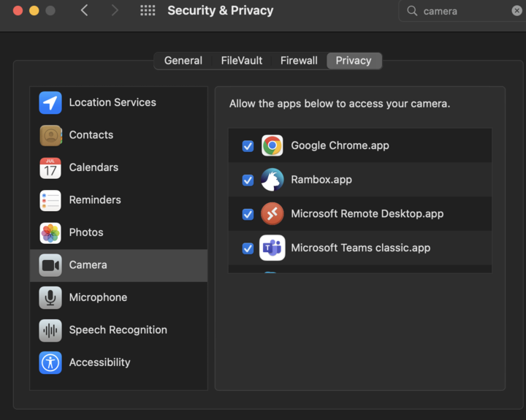Disable camera access for Microsoft Teams classic.app
Screen dimensions: 526x420
[x=248, y=248]
